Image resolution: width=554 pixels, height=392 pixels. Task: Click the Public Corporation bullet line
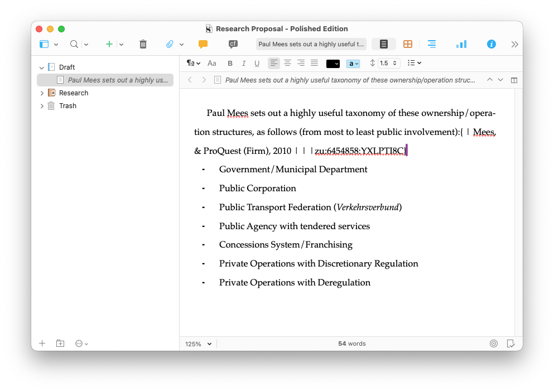coord(258,188)
